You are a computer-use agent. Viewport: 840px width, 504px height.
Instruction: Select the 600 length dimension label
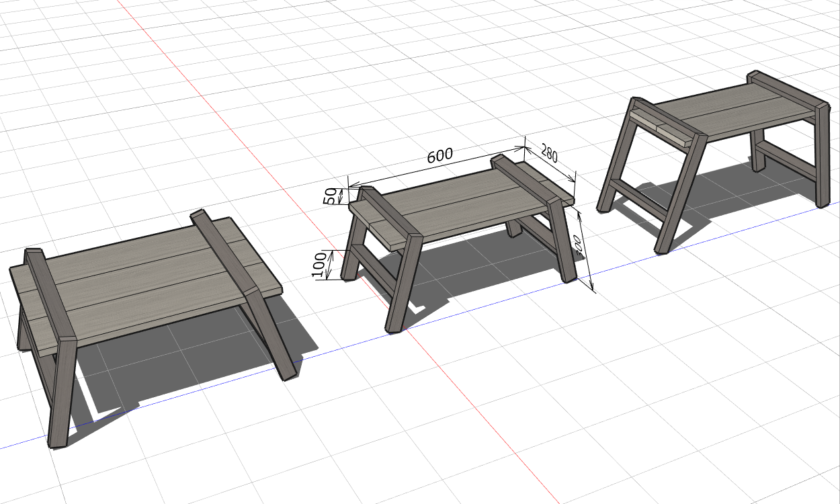coord(440,155)
